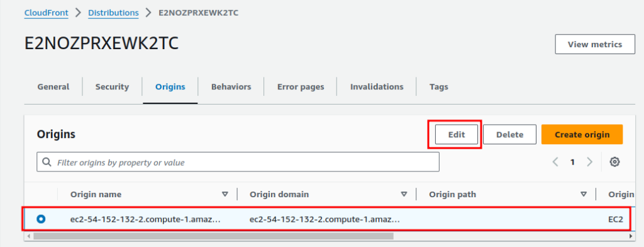This screenshot has width=644, height=247.
Task: Select the ec2-54-152-132-2 origin radio button
Action: point(41,219)
